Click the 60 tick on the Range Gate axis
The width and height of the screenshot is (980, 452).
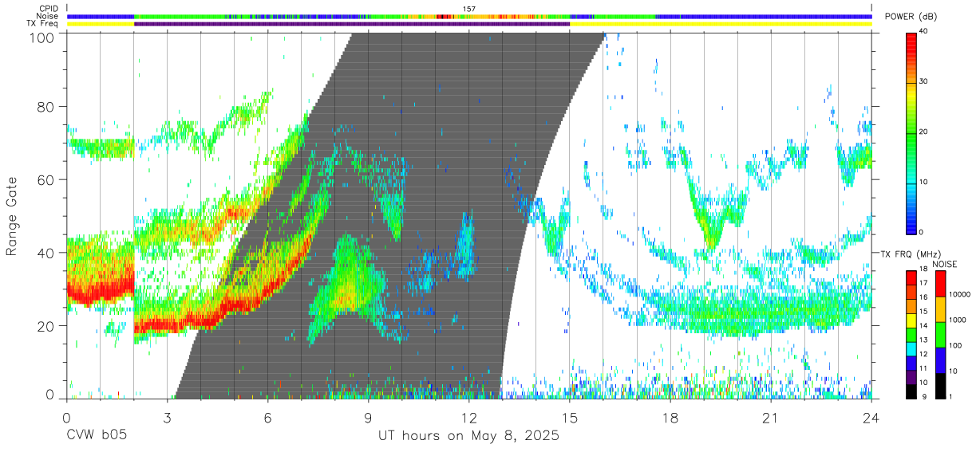pos(47,180)
